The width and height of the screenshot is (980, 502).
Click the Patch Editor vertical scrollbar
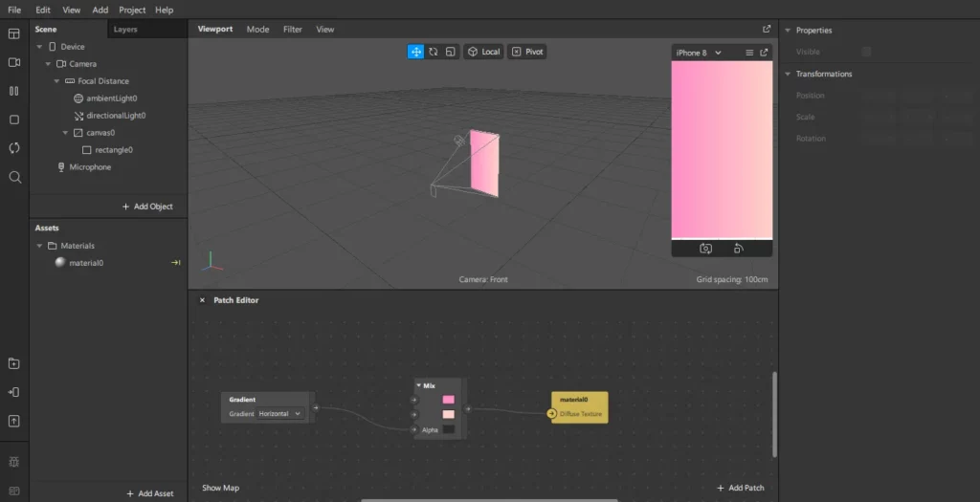pos(774,415)
